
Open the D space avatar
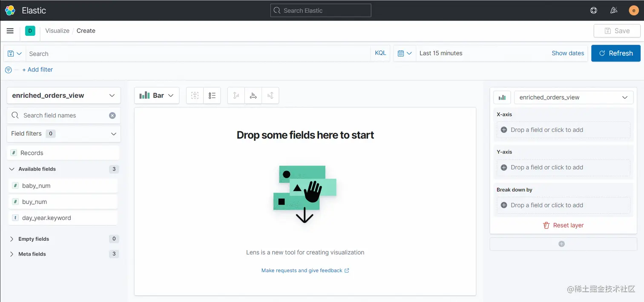pos(30,31)
